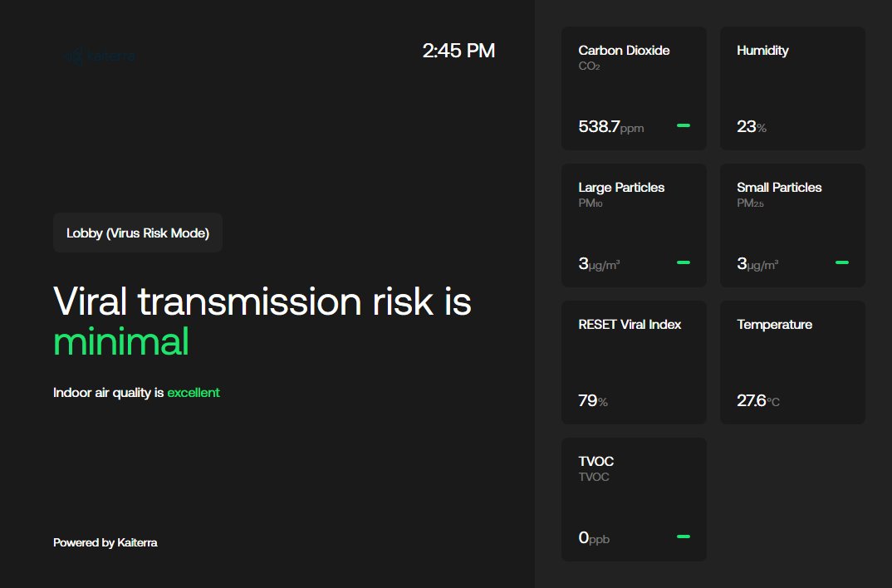Click the 3 µg/m³ value under Large Particles

tap(599, 263)
